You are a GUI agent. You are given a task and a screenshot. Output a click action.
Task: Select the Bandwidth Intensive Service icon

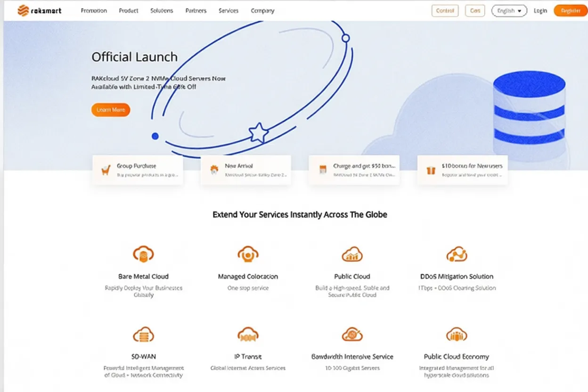(x=352, y=334)
